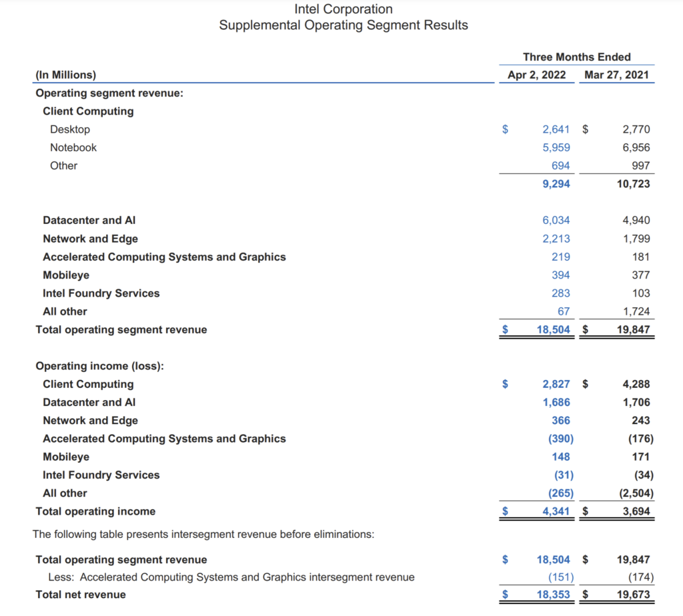Image resolution: width=683 pixels, height=616 pixels.
Task: Click the Other revenue value 694
Action: click(560, 166)
